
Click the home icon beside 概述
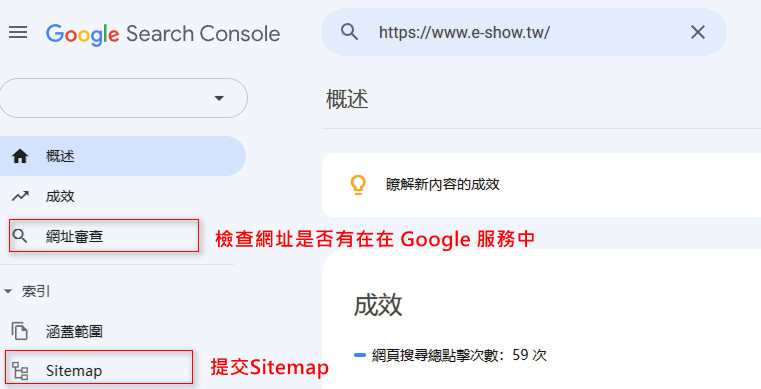(20, 156)
